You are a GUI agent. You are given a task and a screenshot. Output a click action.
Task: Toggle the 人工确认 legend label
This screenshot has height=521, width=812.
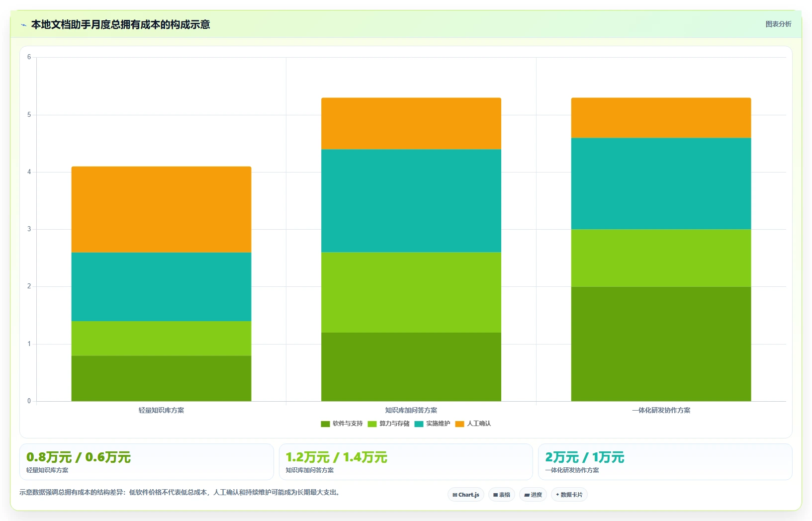click(479, 424)
